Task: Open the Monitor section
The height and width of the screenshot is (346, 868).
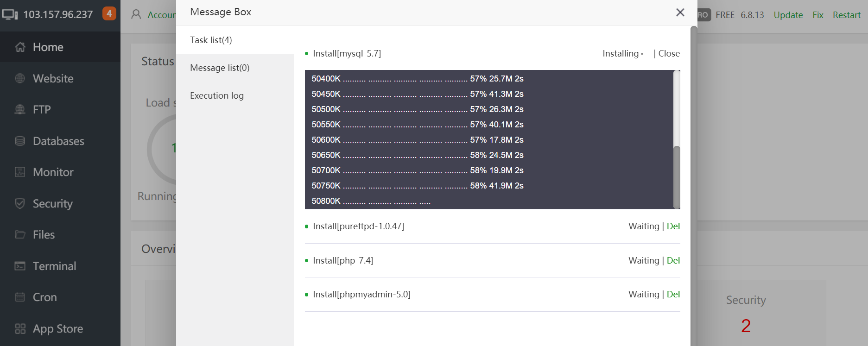Action: 60,172
